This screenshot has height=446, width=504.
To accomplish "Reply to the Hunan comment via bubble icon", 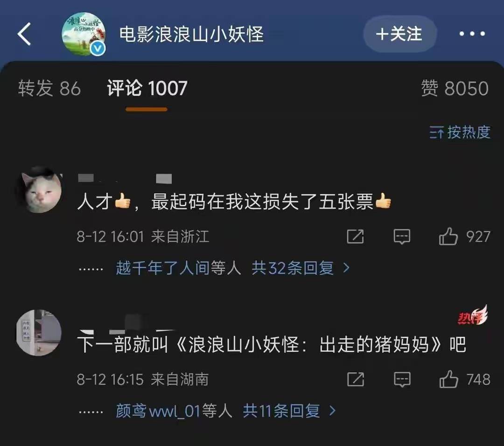I will coord(402,380).
